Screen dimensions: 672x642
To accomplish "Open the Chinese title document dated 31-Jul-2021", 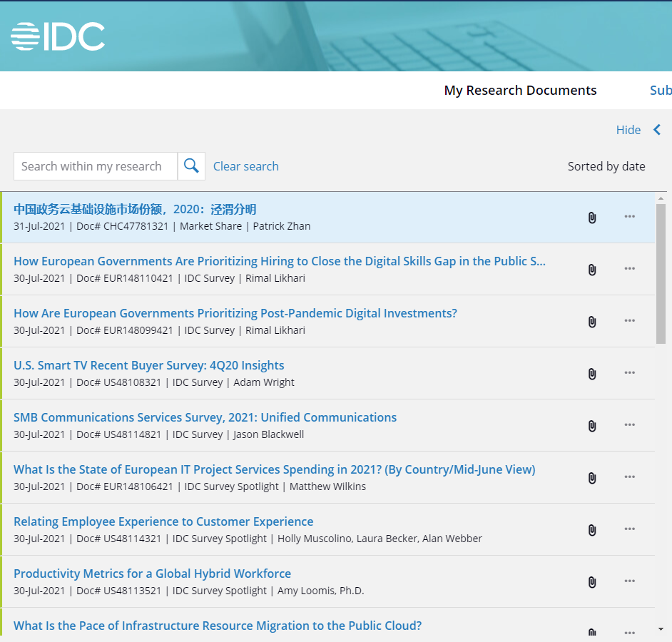I will click(135, 209).
